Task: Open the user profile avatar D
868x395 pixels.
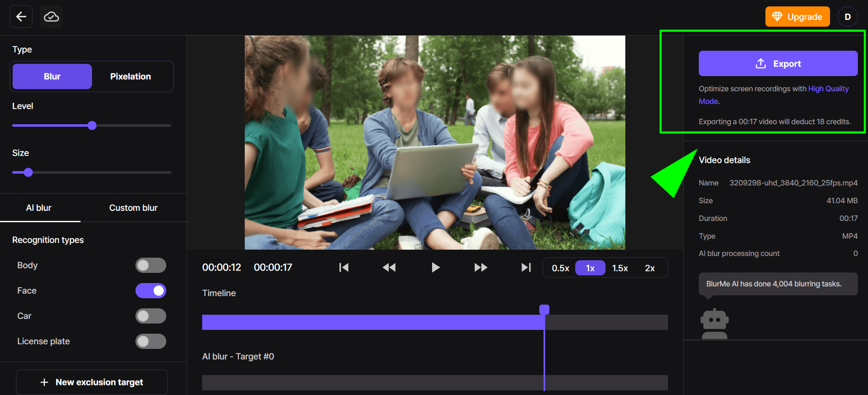Action: pos(848,17)
